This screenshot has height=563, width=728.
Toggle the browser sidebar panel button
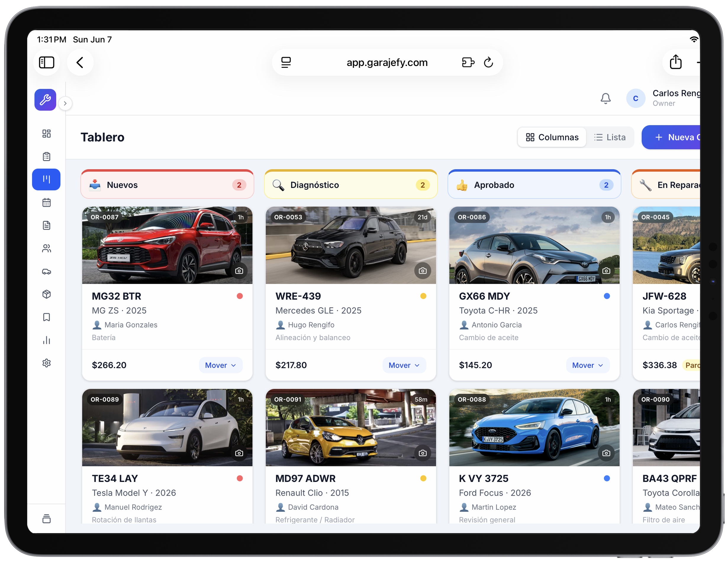[x=47, y=62]
